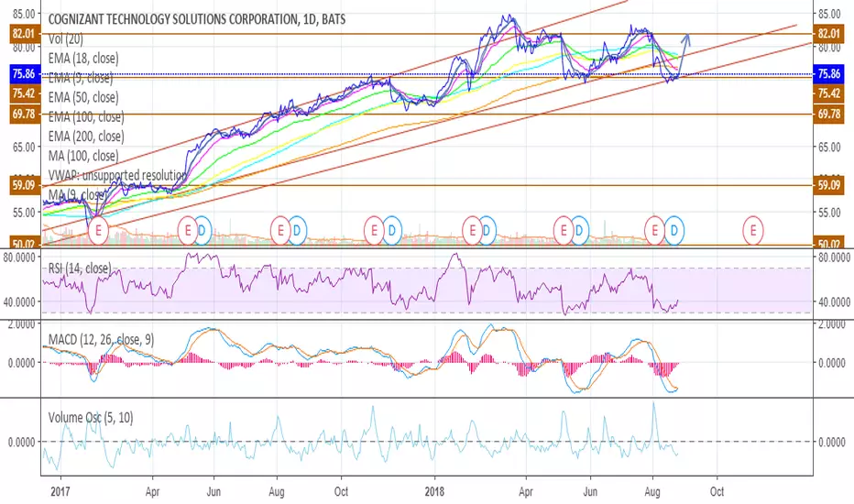The width and height of the screenshot is (854, 504).
Task: Select the EMA (200, close) indicator label
Action: tap(86, 137)
